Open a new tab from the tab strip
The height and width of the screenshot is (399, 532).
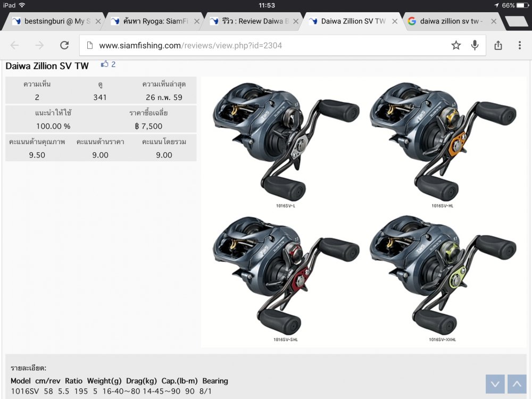click(517, 21)
